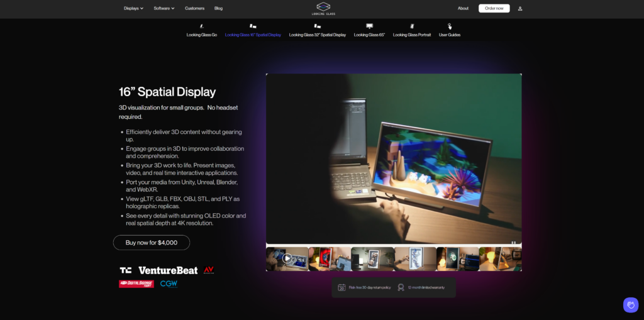The image size is (644, 320).
Task: Click the Order now button
Action: (x=494, y=8)
